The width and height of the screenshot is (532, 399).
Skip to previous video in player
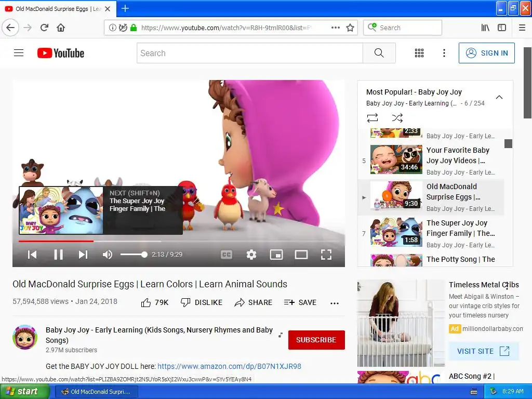pyautogui.click(x=32, y=255)
